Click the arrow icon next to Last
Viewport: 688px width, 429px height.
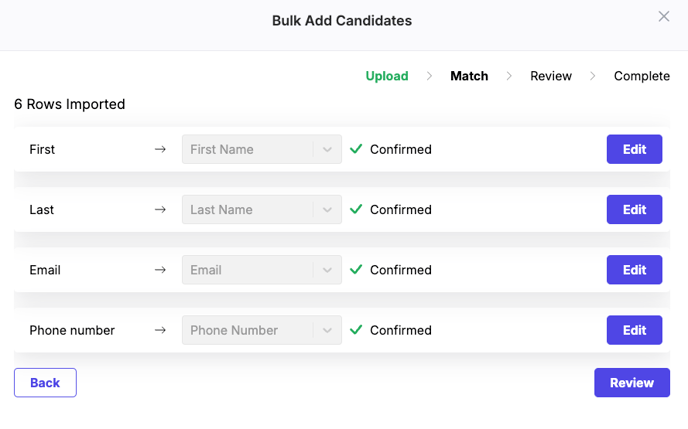coord(160,210)
